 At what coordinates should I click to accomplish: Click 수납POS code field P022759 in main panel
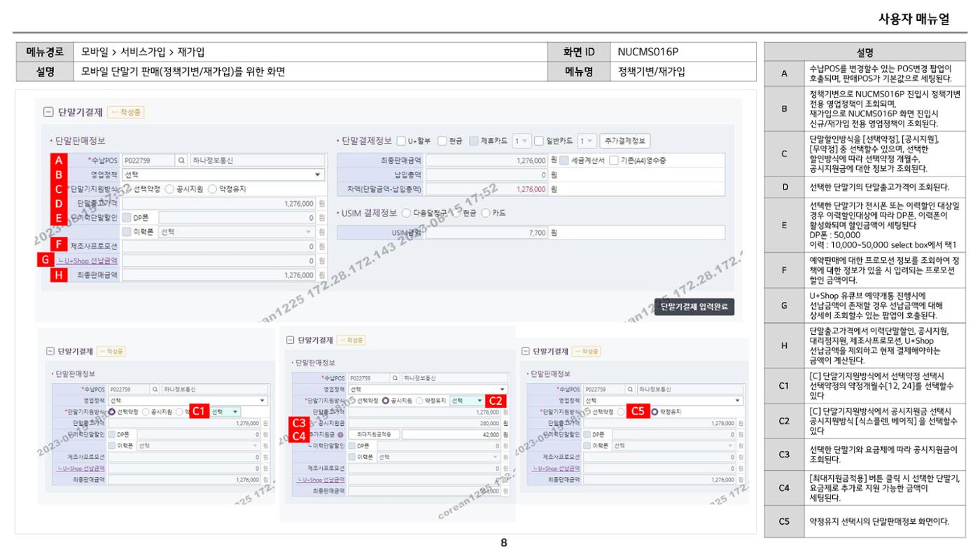click(x=148, y=160)
